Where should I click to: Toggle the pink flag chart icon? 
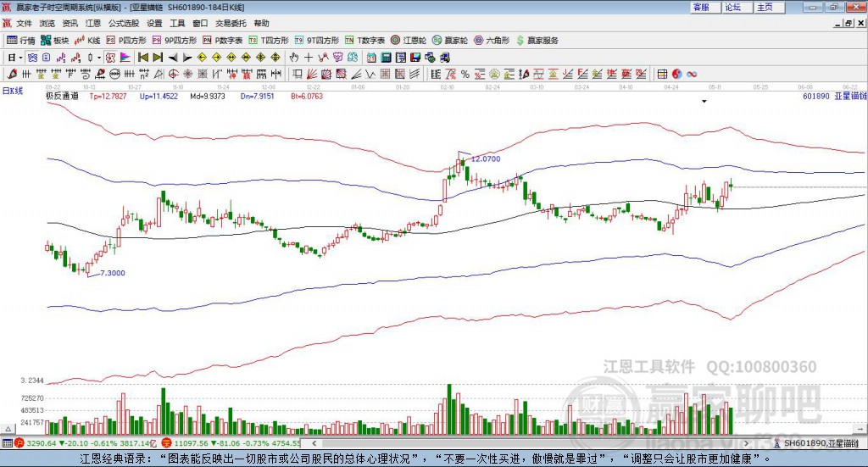pyautogui.click(x=125, y=58)
